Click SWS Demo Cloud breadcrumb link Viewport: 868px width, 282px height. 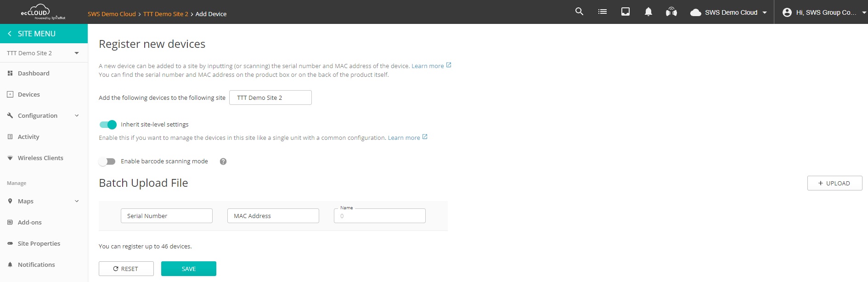(112, 14)
